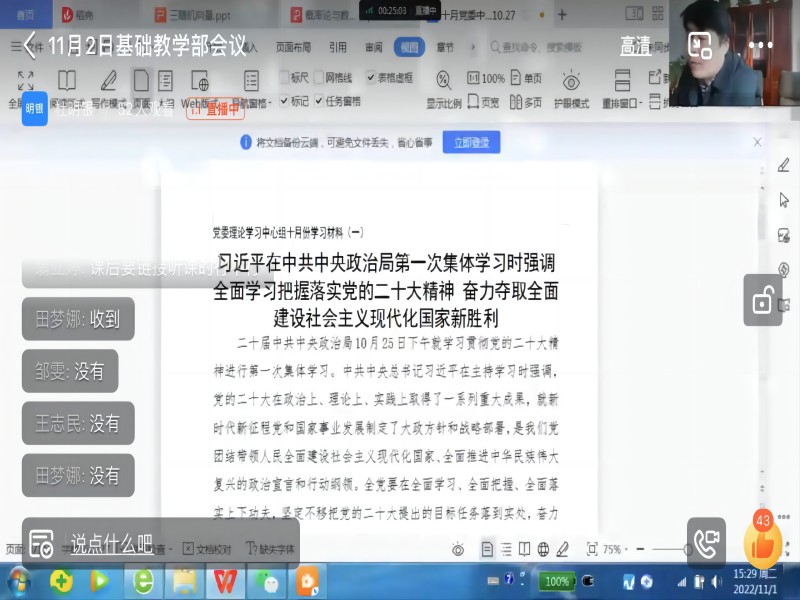Unlock the screen orientation lock

point(762,300)
